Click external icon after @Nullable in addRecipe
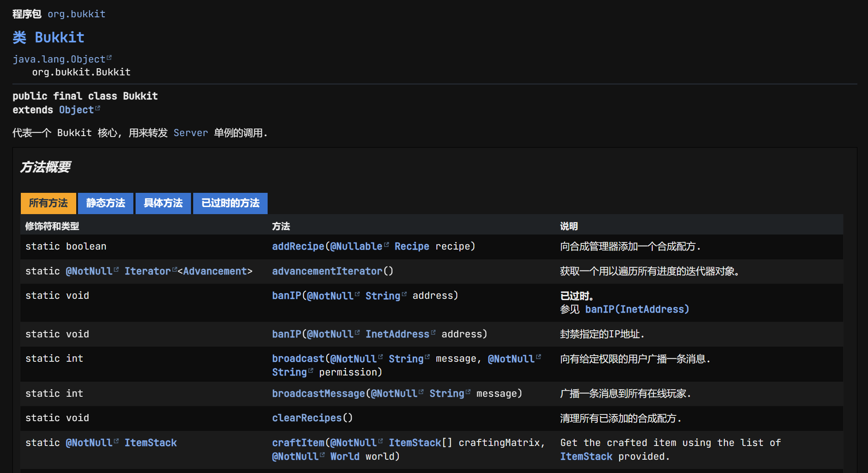The width and height of the screenshot is (868, 473). click(x=386, y=245)
